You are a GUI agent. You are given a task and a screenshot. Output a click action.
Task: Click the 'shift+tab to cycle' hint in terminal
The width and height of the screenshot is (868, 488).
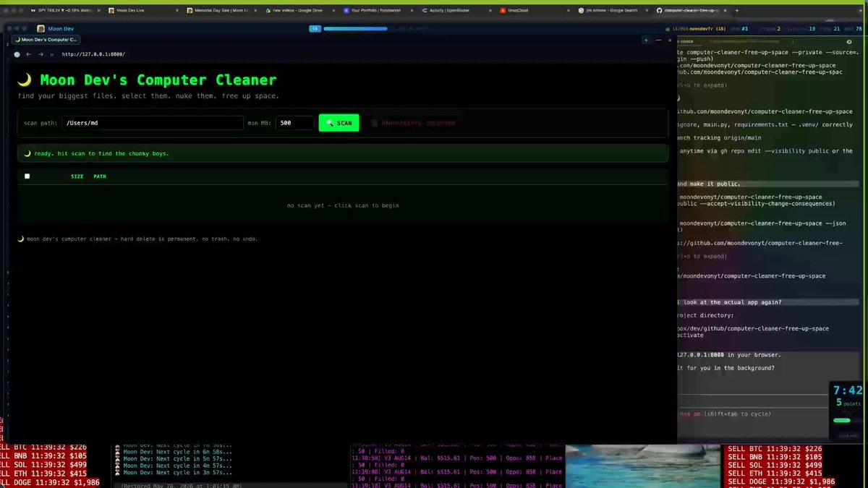click(x=736, y=414)
